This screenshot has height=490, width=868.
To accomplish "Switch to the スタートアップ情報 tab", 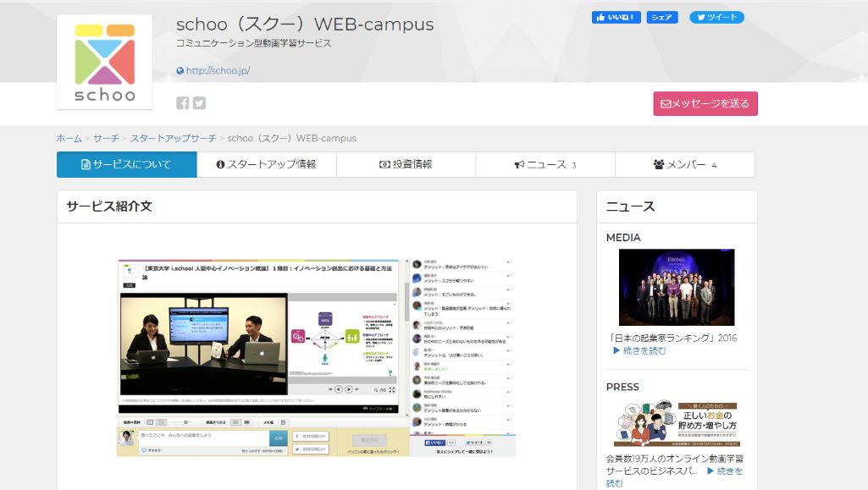I will [x=266, y=164].
